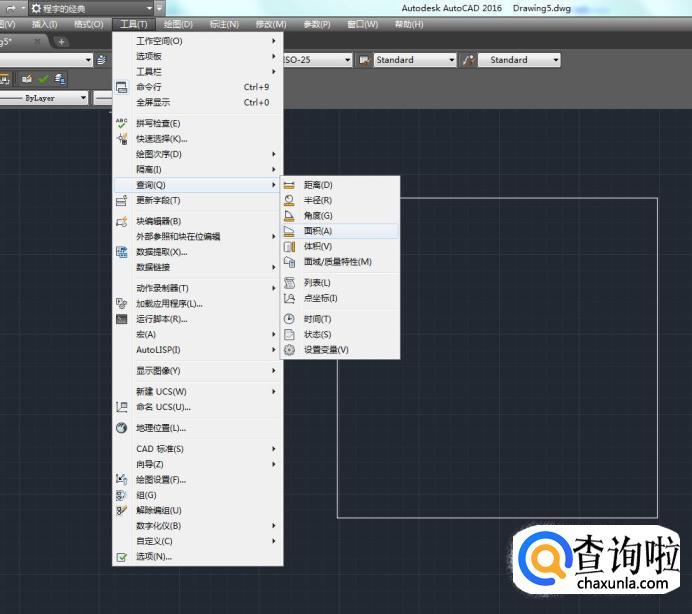The height and width of the screenshot is (614, 692).
Task: Open 面域/质量特性(M) query
Action: [x=340, y=262]
